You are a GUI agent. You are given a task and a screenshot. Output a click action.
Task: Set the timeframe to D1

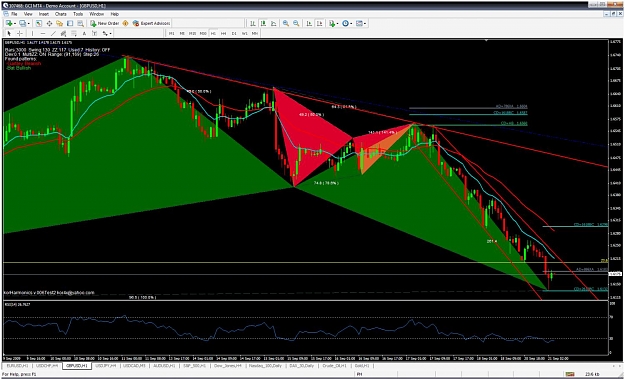click(x=234, y=33)
